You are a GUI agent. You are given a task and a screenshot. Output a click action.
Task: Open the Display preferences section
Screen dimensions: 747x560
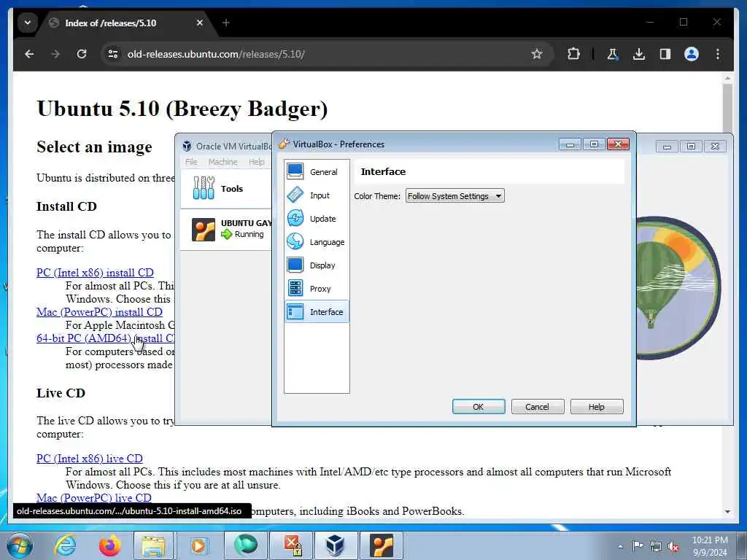[317, 265]
